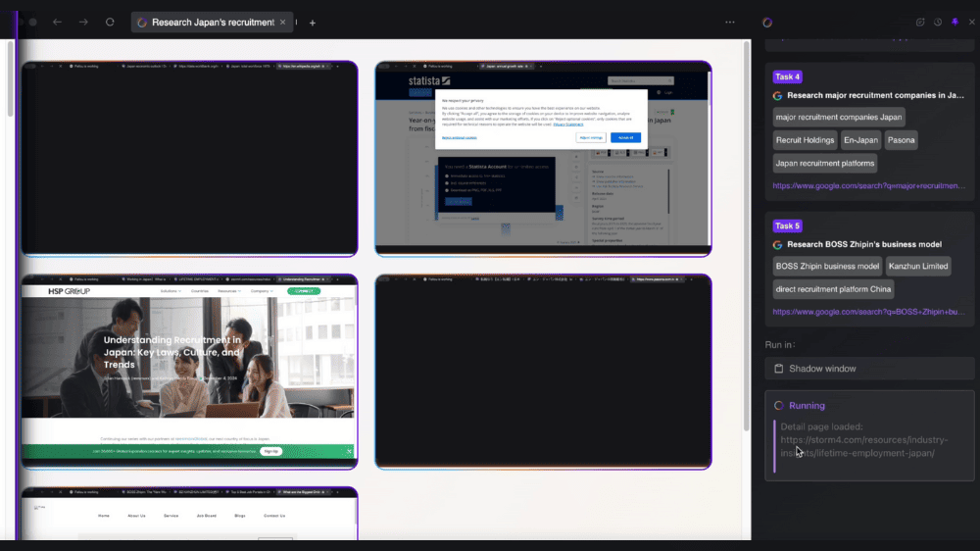
Task: Click 'Job Board' in the bottom thumbnail nav
Action: [x=206, y=516]
